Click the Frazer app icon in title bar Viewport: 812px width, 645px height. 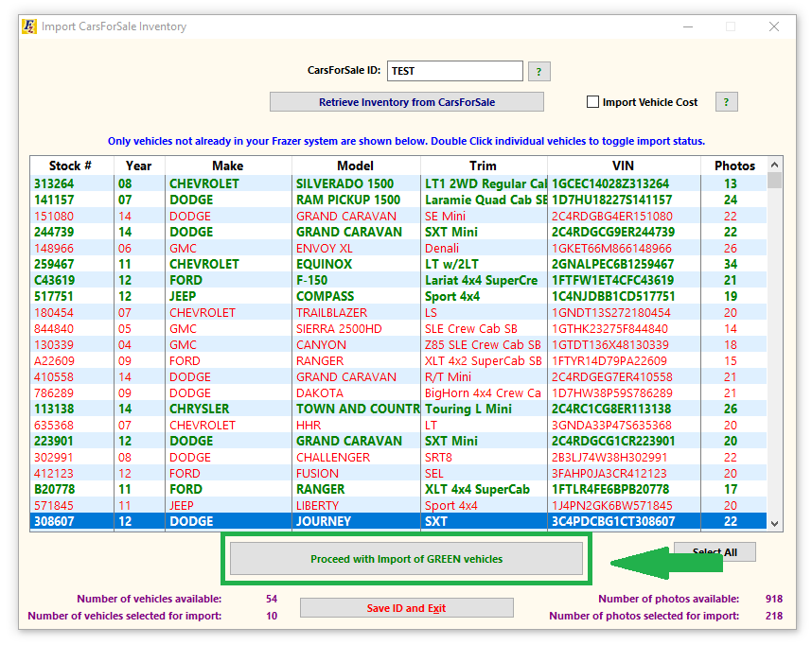[x=29, y=26]
